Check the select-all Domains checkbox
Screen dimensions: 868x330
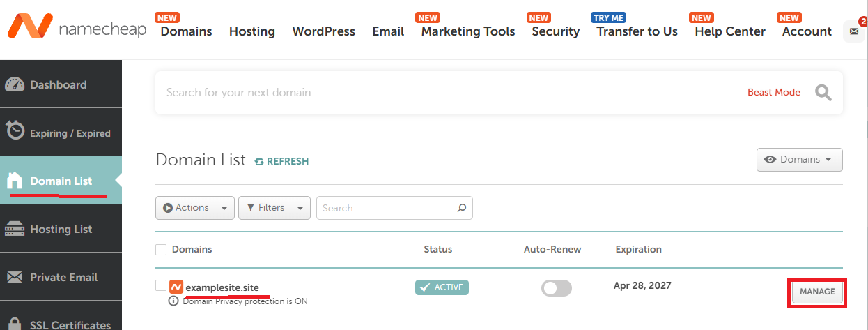tap(161, 250)
